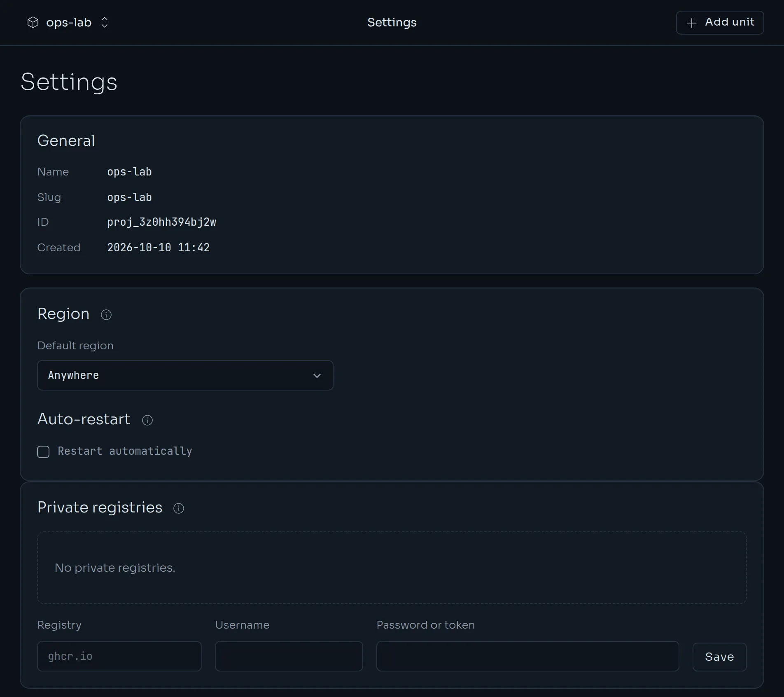Click the Settings title in the top bar
Screen dimensions: 784x697
(x=392, y=22)
